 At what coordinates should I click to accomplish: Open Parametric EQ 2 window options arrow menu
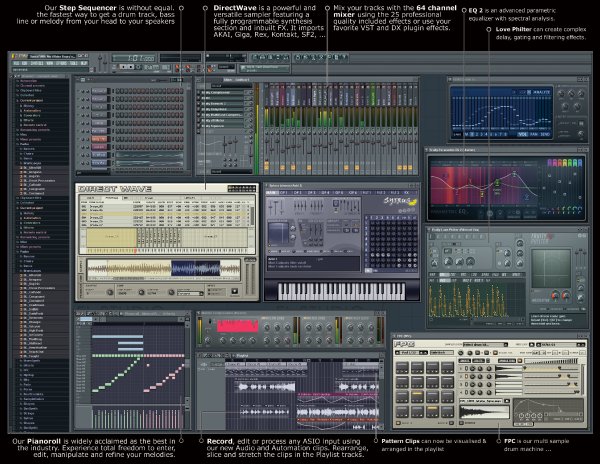(427, 150)
